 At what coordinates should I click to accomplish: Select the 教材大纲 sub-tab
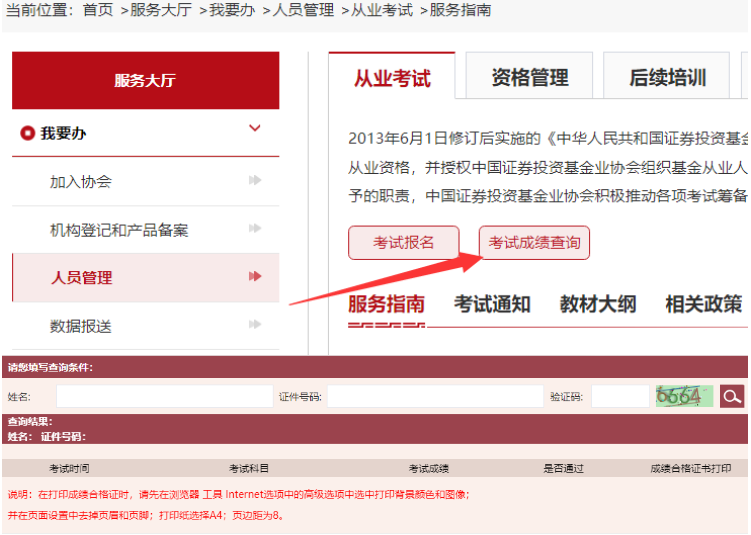597,304
